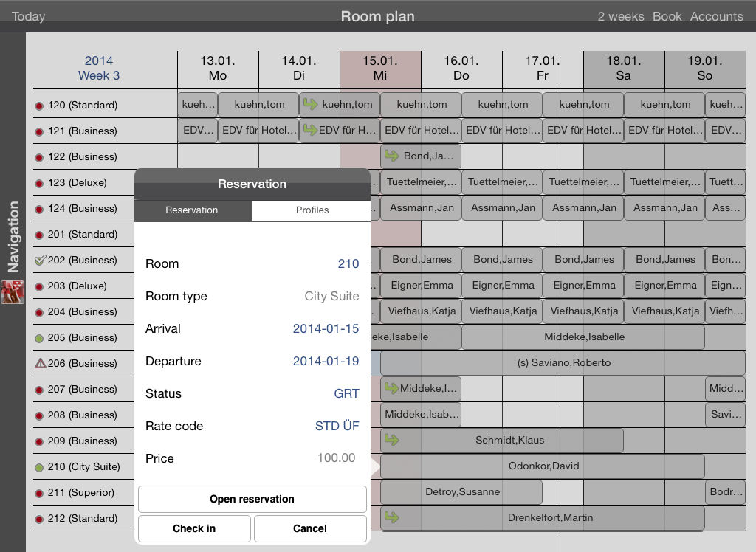
Task: Click the green status dot of room 210
Action: [x=39, y=467]
